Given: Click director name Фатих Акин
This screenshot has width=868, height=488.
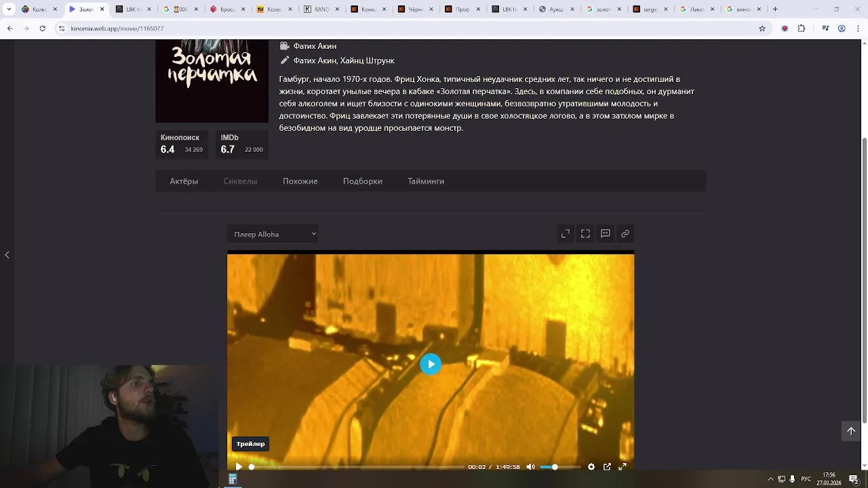Looking at the screenshot, I should pos(315,46).
